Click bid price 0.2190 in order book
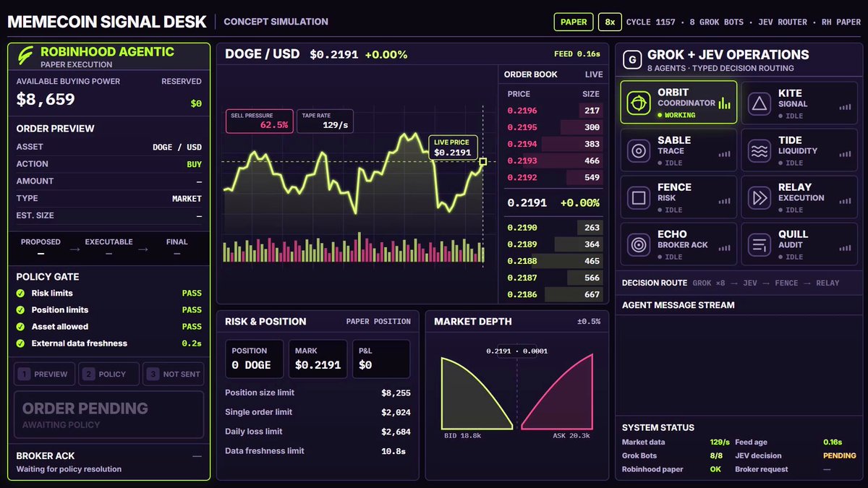The image size is (868, 488). pos(522,228)
